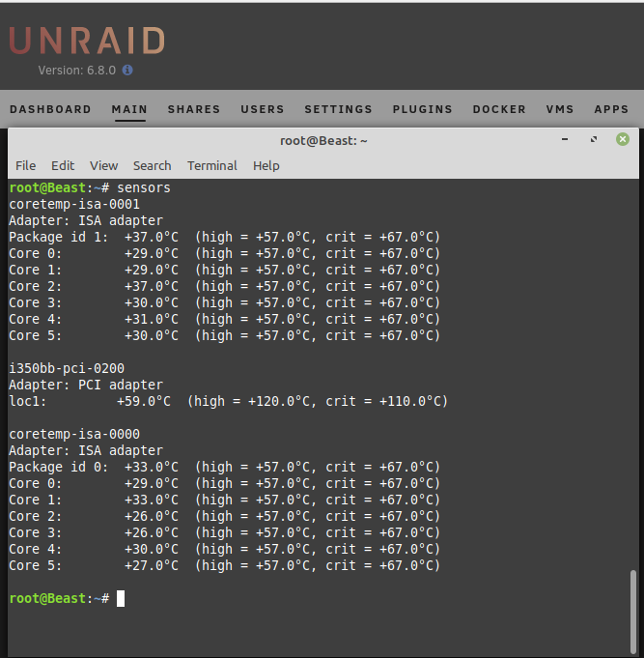Open the terminal File menu
The width and height of the screenshot is (644, 658).
[25, 166]
